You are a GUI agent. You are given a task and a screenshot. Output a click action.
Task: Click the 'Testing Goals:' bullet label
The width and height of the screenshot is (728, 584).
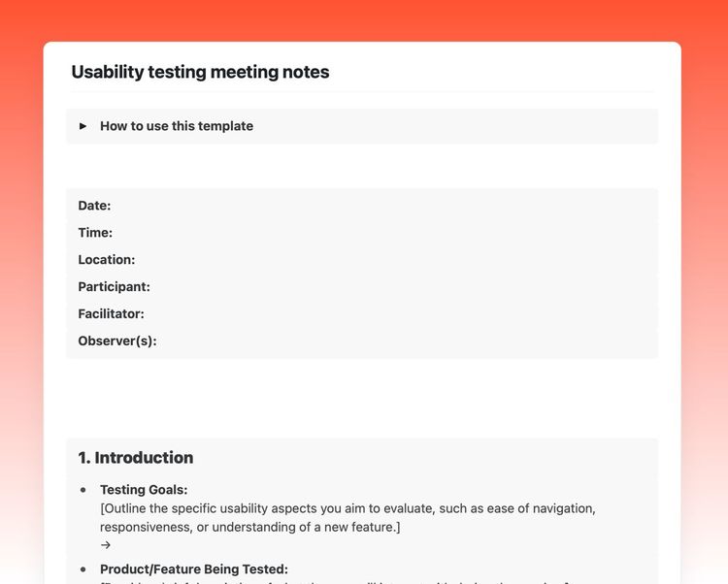pos(144,490)
